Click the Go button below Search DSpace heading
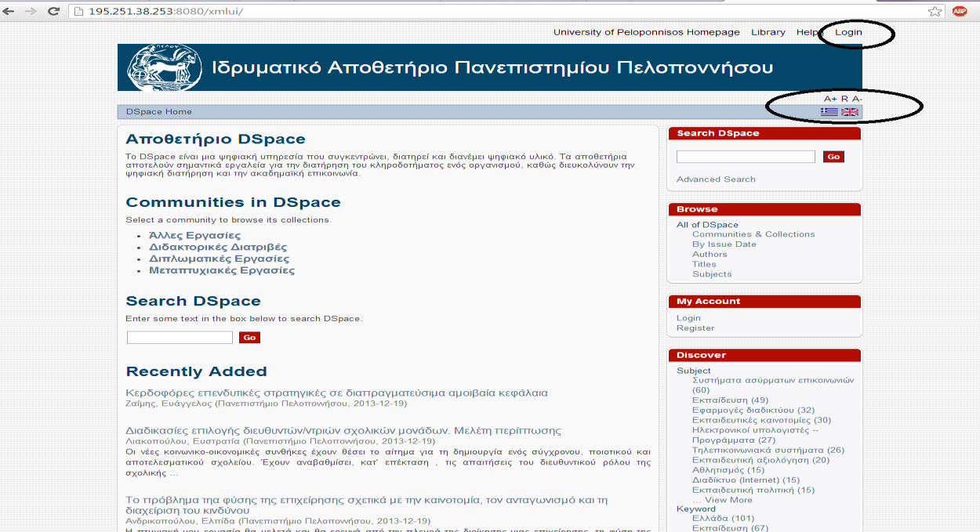This screenshot has height=532, width=980. tap(249, 338)
